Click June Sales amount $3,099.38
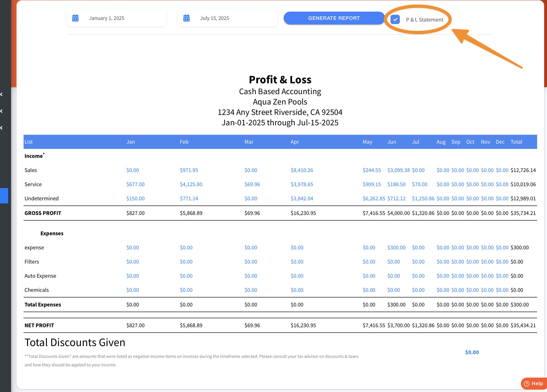This screenshot has height=392, width=547. pos(398,170)
